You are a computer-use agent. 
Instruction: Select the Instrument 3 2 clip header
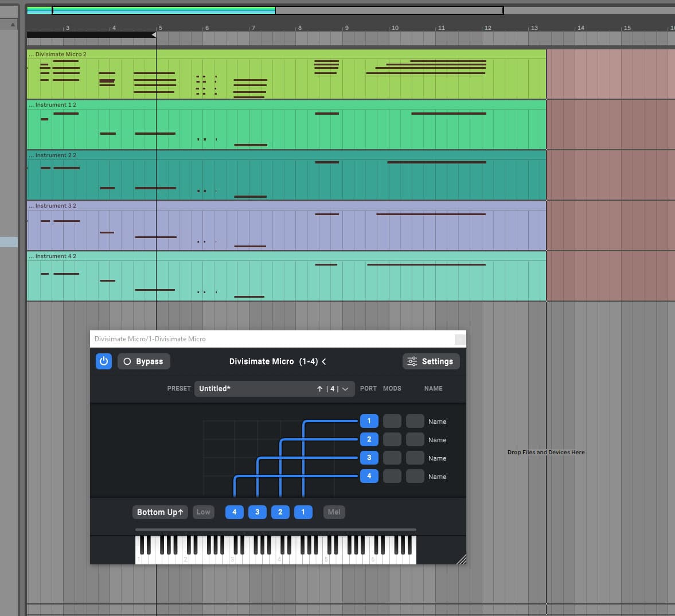coord(286,206)
